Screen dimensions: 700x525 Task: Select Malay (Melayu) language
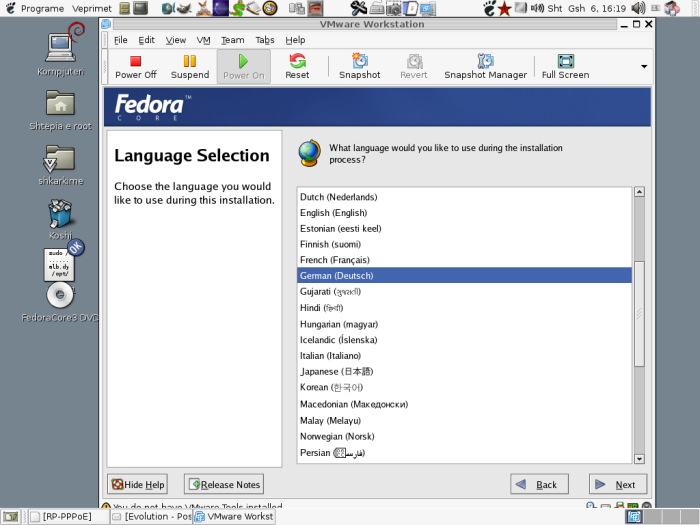464,421
